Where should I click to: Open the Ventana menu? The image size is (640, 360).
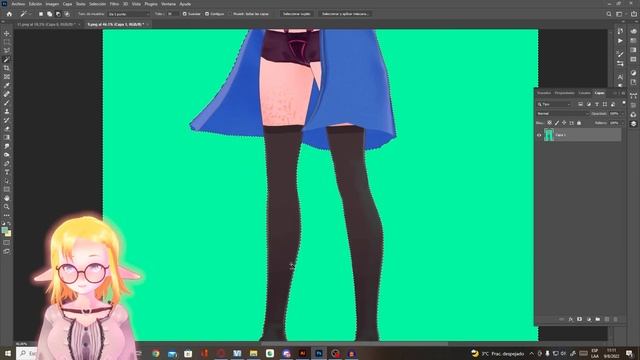[168, 4]
